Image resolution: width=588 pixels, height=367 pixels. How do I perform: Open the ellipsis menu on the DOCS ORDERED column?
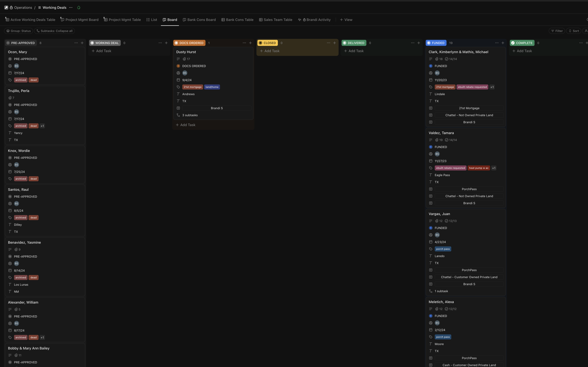(244, 43)
